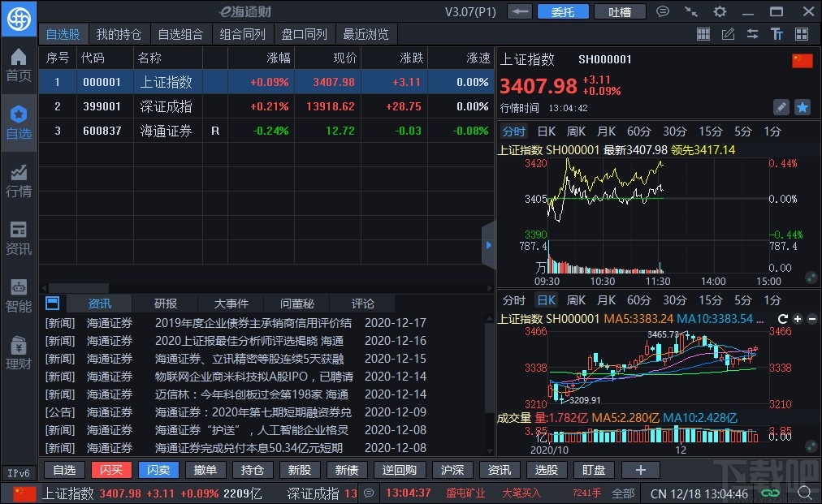This screenshot has width=822, height=504.
Task: Collapse the K-line chart with minus icon
Action: (812, 318)
